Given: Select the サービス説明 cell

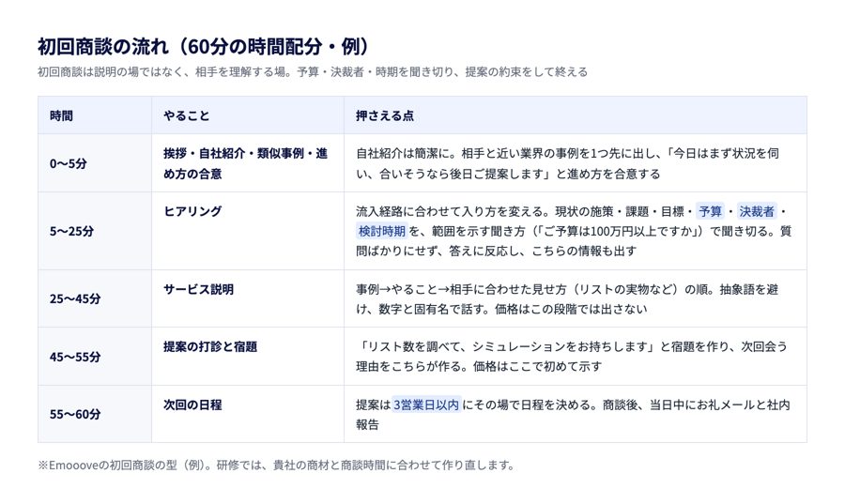Looking at the screenshot, I should click(248, 298).
